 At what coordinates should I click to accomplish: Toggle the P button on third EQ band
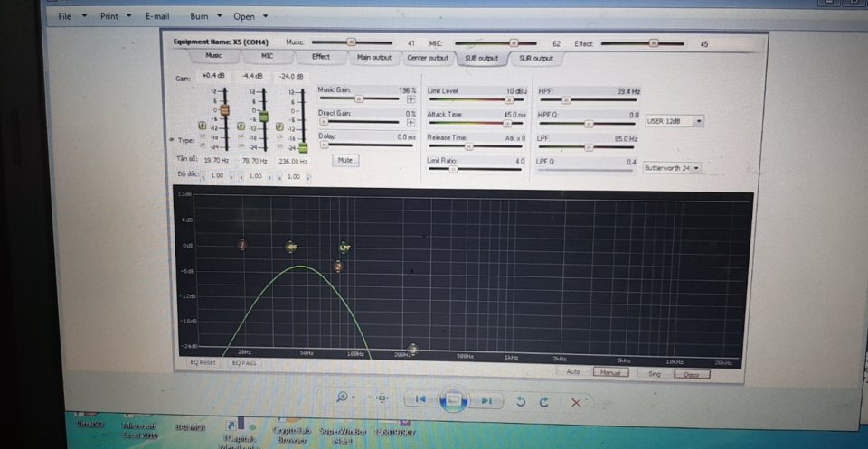pyautogui.click(x=279, y=126)
